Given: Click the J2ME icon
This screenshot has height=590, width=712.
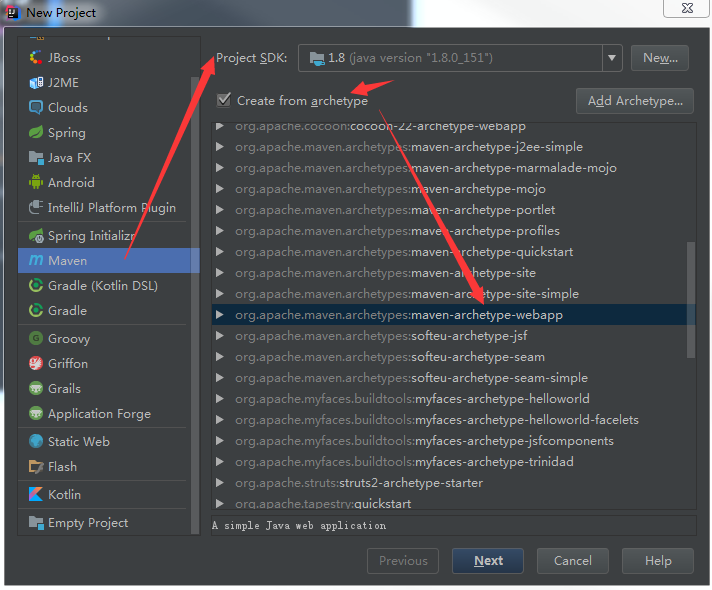Looking at the screenshot, I should coord(36,83).
